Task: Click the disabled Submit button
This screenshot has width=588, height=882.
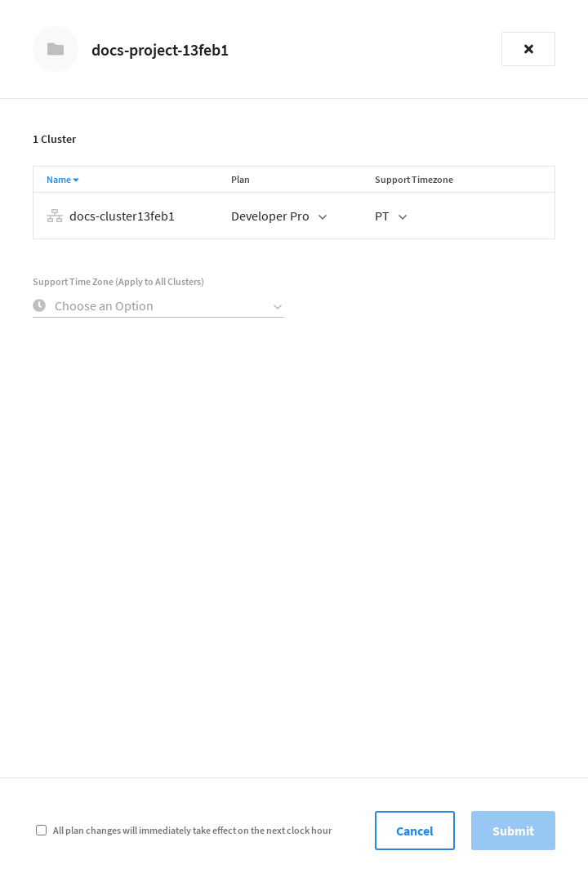Action: pos(513,831)
